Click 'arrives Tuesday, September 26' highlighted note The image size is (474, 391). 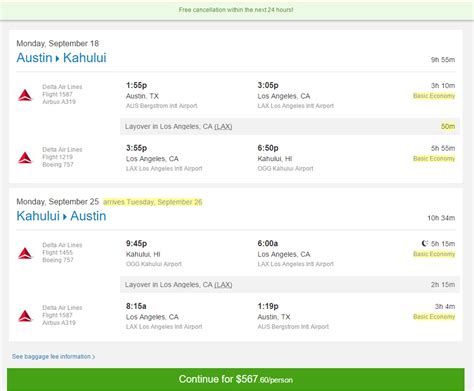click(153, 202)
